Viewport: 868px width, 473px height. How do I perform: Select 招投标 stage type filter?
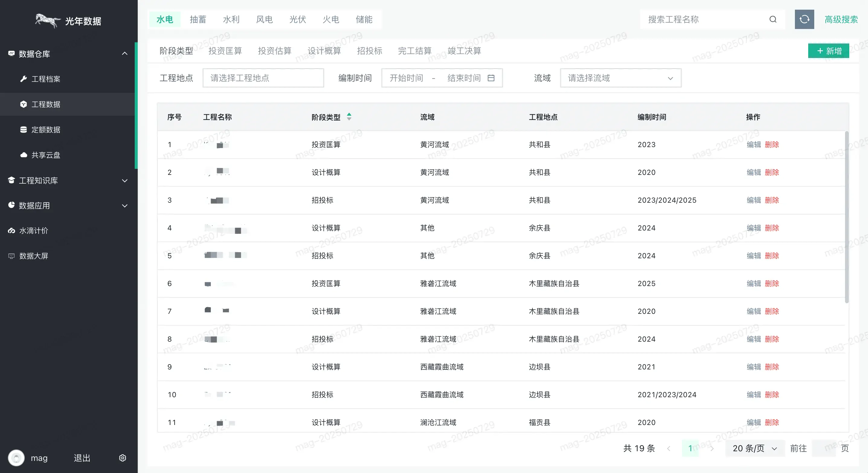click(369, 51)
